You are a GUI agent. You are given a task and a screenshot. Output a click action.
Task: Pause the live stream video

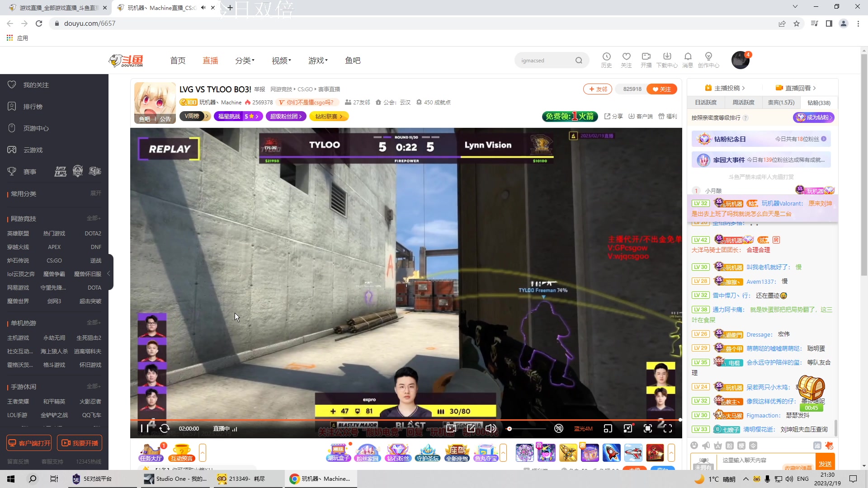pos(144,428)
